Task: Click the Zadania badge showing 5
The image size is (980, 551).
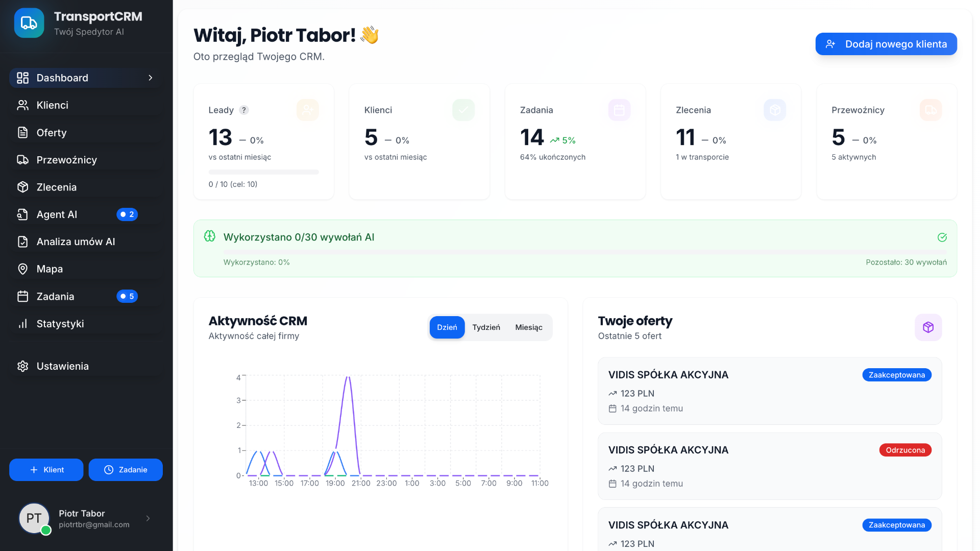Action: coord(127,296)
